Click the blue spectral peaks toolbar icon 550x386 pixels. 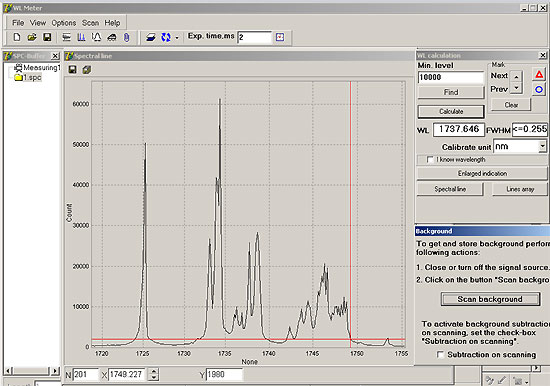tap(81, 37)
